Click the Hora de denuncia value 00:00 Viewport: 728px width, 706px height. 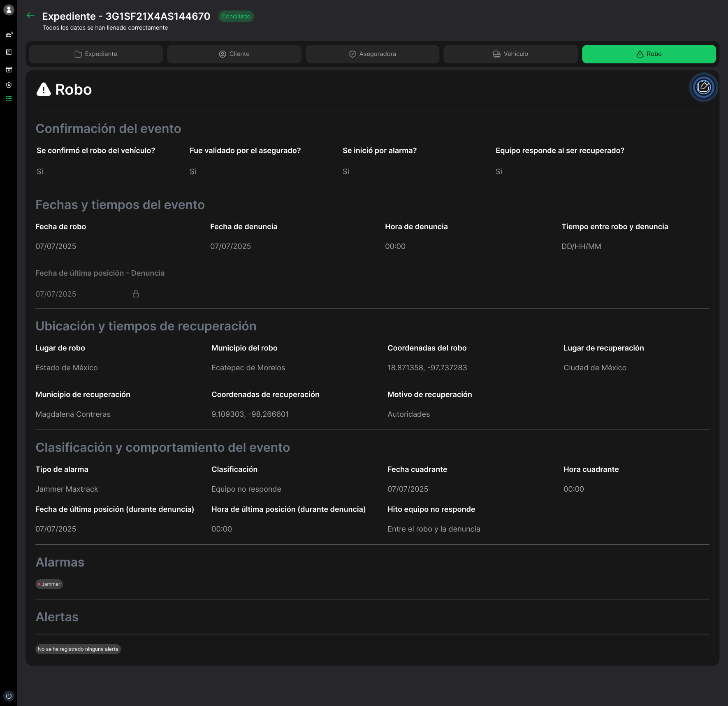[395, 246]
